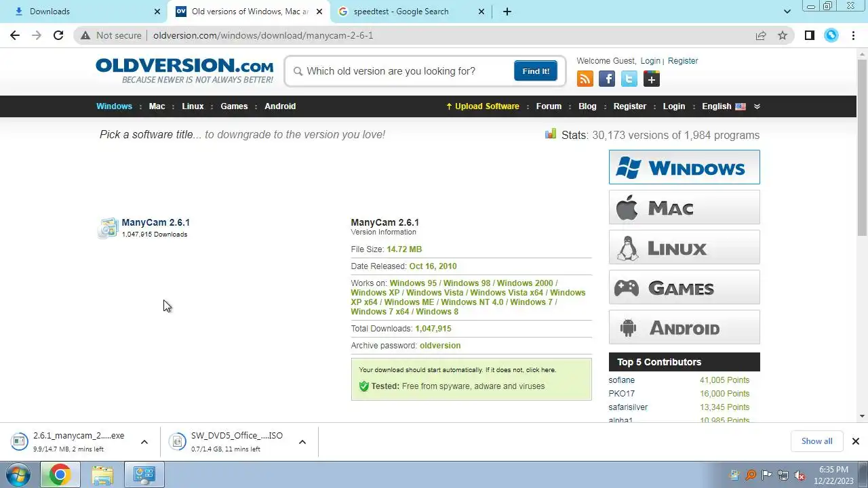Click the Find It! button
Image resolution: width=868 pixels, height=488 pixels.
point(536,71)
